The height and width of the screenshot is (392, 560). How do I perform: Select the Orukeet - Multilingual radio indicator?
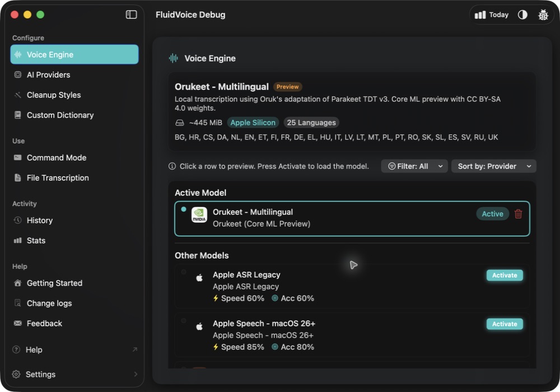tap(184, 209)
